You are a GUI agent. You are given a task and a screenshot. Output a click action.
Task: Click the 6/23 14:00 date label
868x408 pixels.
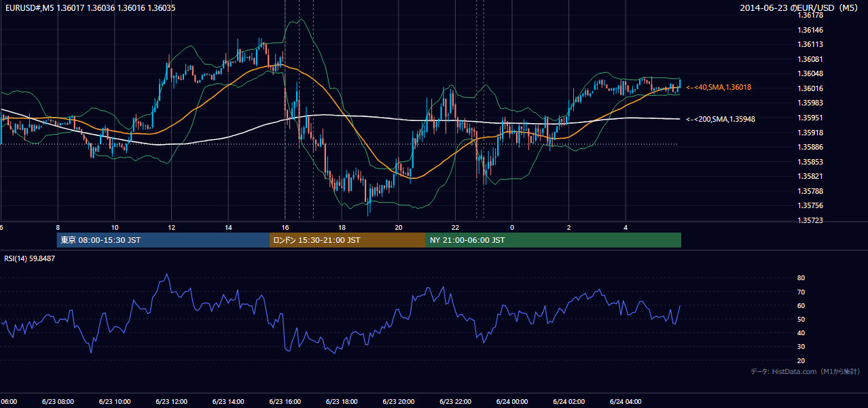click(x=228, y=401)
